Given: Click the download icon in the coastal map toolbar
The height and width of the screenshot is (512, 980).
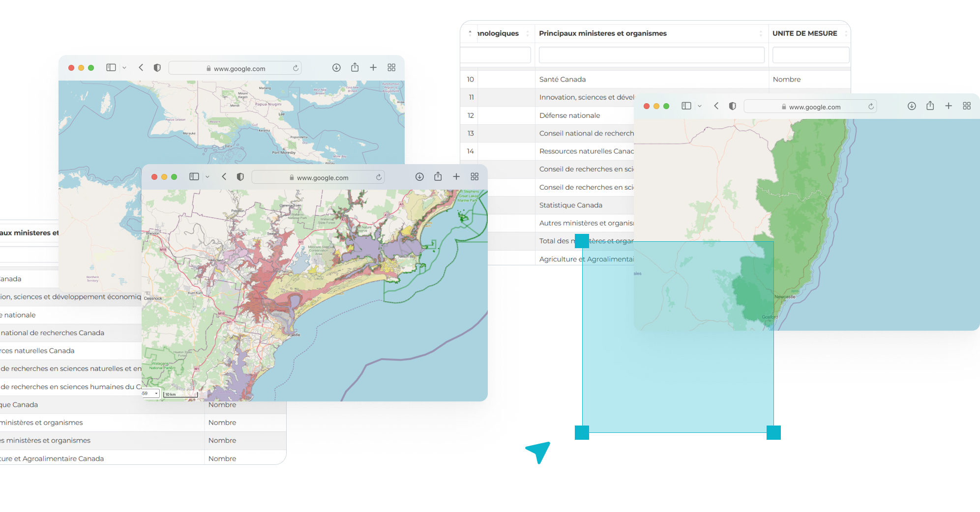Looking at the screenshot, I should [419, 176].
